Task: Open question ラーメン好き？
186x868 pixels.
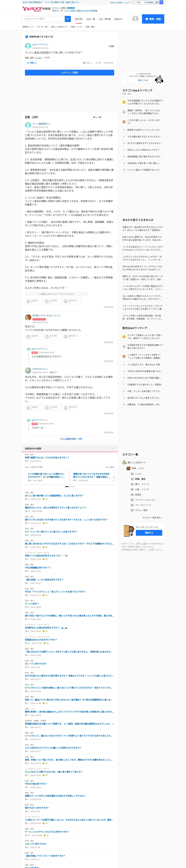Action: click(x=32, y=604)
